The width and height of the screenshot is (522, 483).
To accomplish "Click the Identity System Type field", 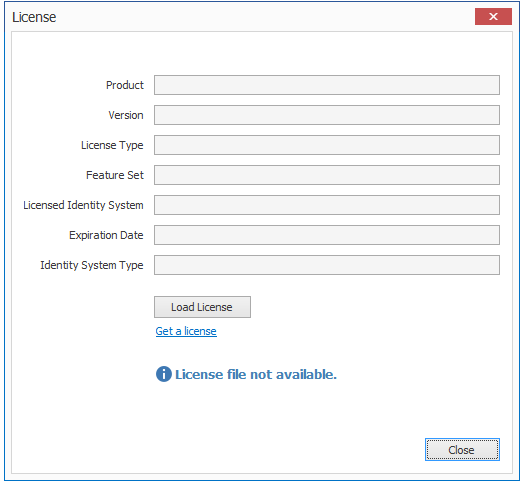I will 327,265.
